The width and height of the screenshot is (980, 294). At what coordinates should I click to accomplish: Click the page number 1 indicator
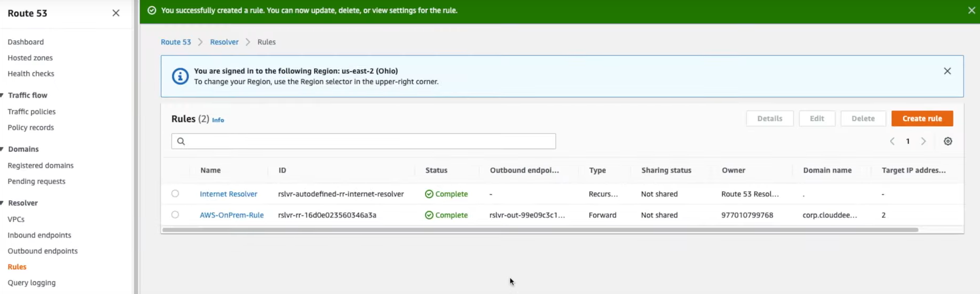tap(908, 141)
